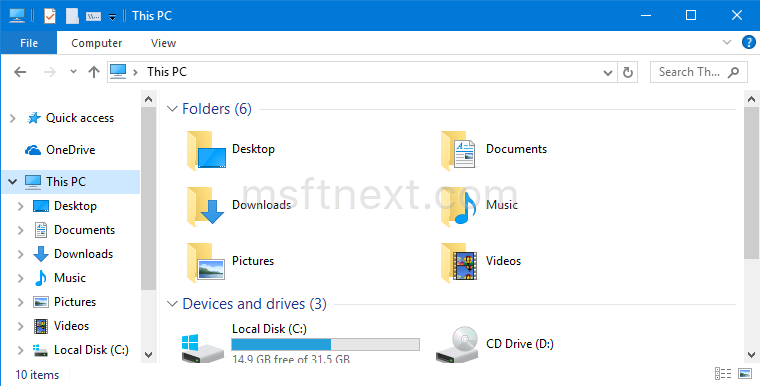
Task: Select Pictures in the navigation tree
Action: pyautogui.click(x=75, y=302)
